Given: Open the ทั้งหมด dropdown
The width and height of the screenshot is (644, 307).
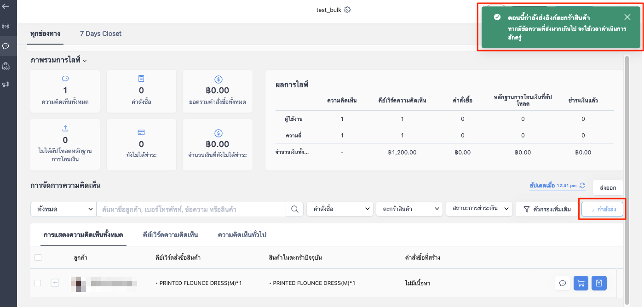Looking at the screenshot, I should point(63,209).
